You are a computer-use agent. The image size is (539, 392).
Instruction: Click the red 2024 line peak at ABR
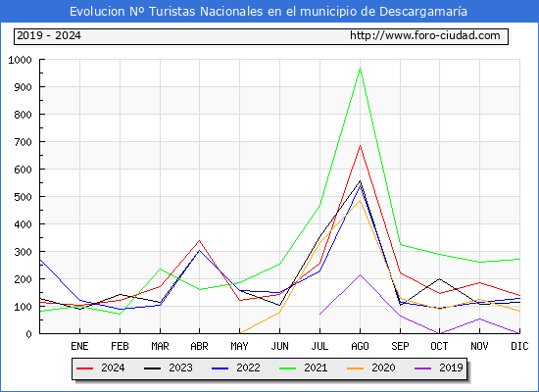click(199, 240)
